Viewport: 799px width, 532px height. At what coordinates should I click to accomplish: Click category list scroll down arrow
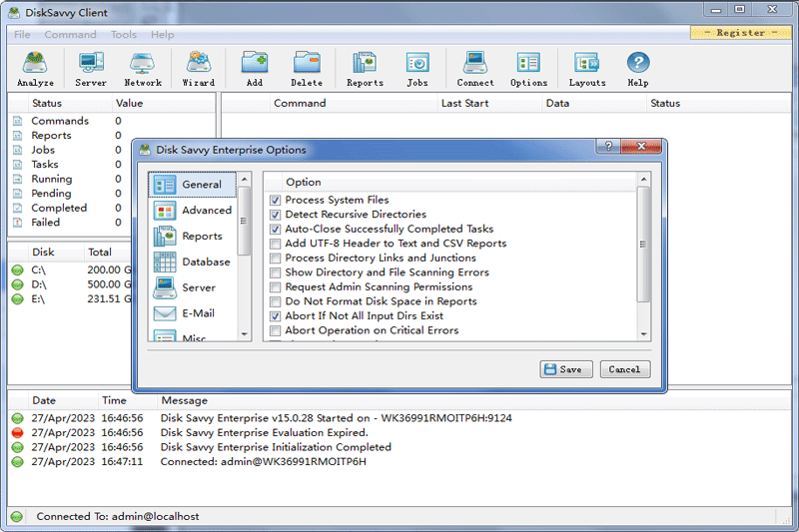pos(245,334)
